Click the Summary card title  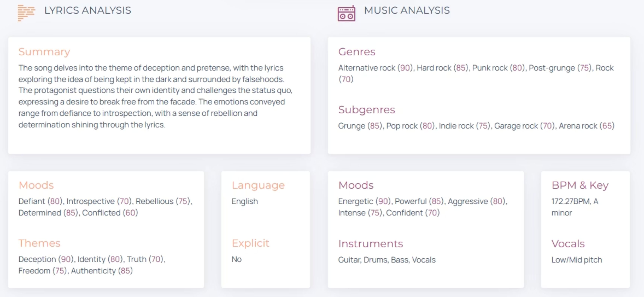coord(44,52)
